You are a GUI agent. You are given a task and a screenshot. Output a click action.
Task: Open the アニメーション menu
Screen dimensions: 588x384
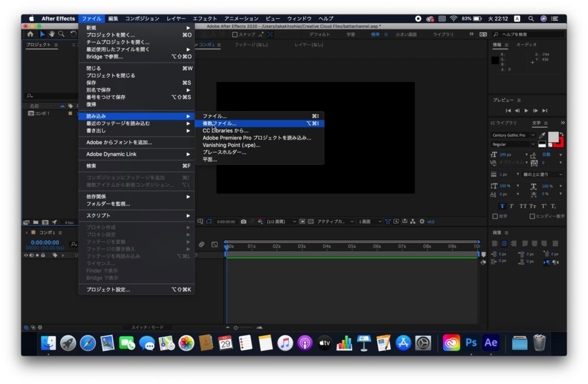[x=242, y=18]
